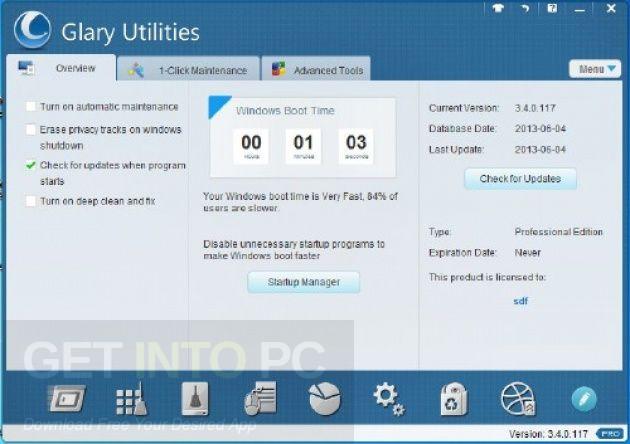The image size is (630, 444).
Task: Click the status bar Version 3.4.0.117 text
Action: (548, 434)
